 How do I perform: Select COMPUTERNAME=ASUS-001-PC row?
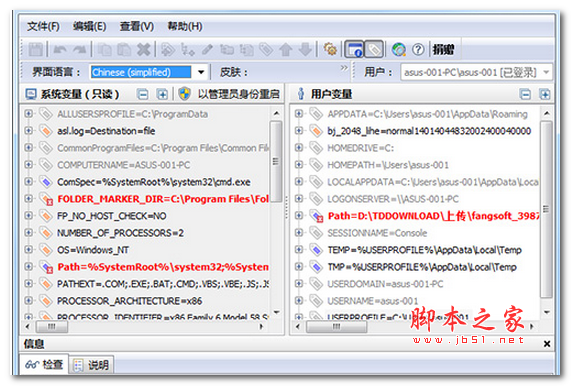[x=123, y=165]
